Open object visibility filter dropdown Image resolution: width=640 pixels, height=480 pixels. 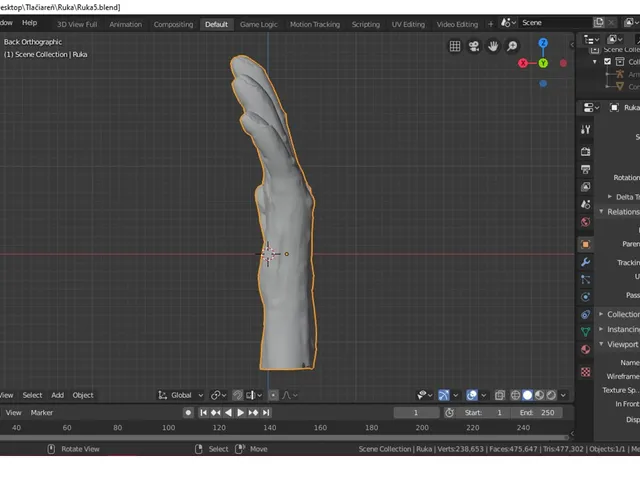click(x=424, y=395)
